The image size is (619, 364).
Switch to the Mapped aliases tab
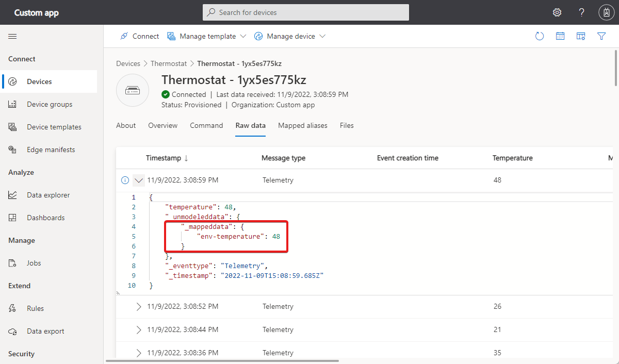(x=303, y=125)
